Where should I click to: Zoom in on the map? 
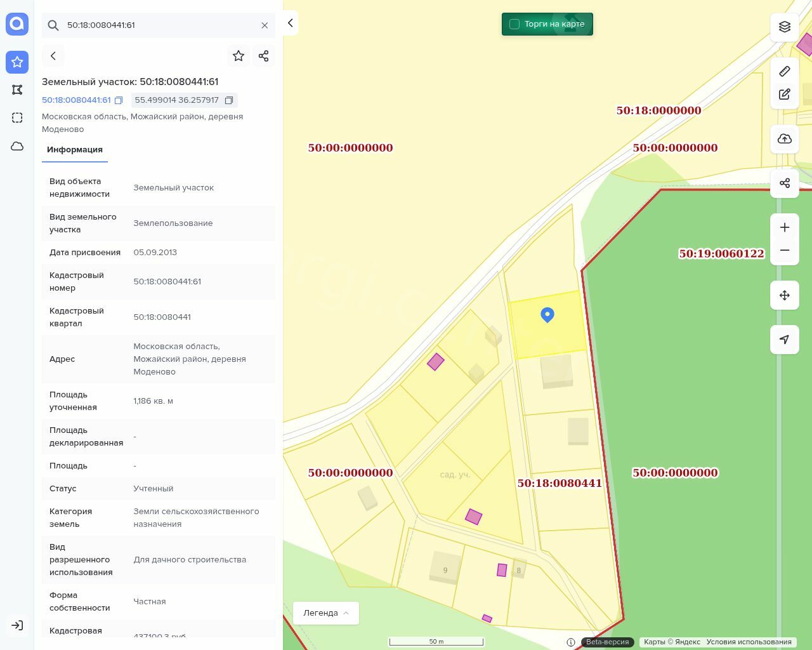click(x=785, y=227)
